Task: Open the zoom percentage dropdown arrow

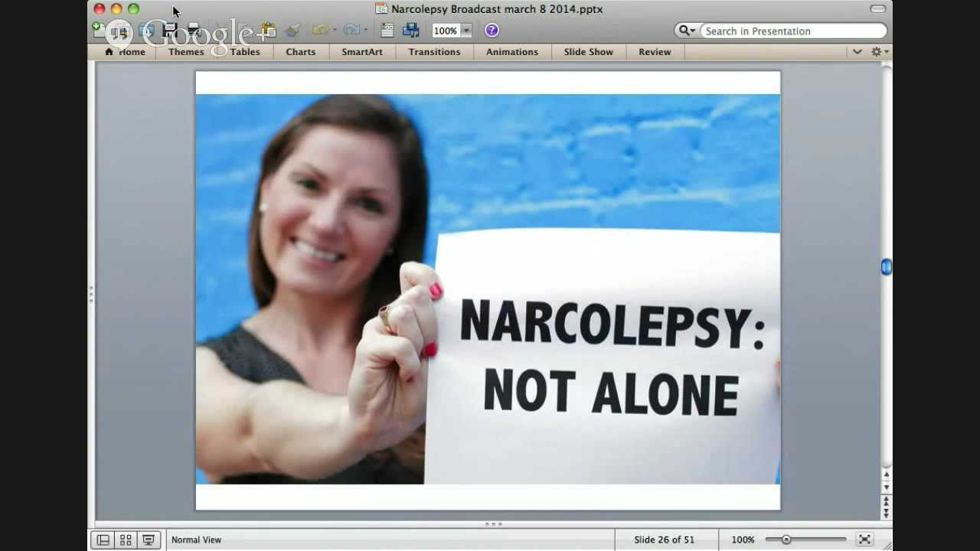Action: click(466, 31)
